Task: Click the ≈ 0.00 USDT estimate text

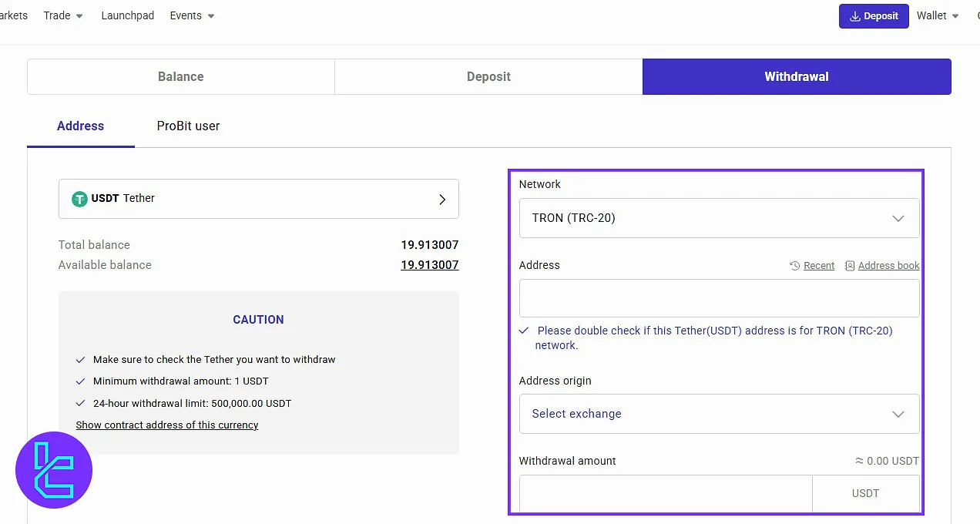Action: 887,462
